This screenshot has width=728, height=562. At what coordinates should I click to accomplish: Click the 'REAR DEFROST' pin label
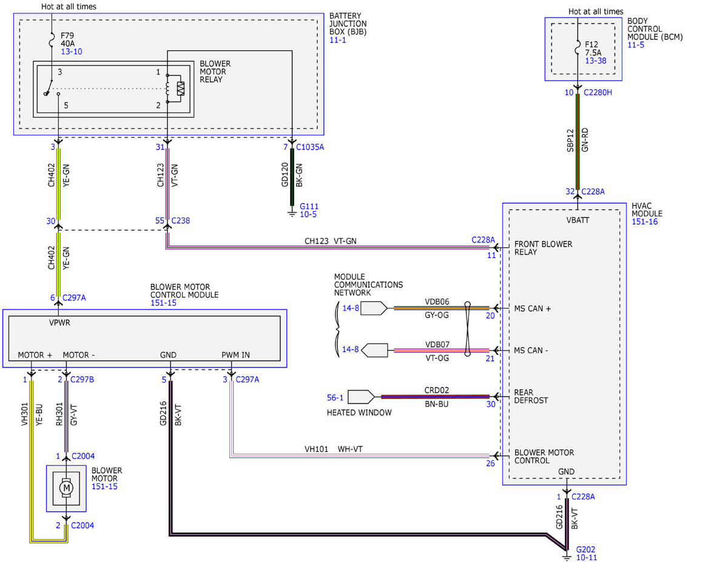(531, 396)
